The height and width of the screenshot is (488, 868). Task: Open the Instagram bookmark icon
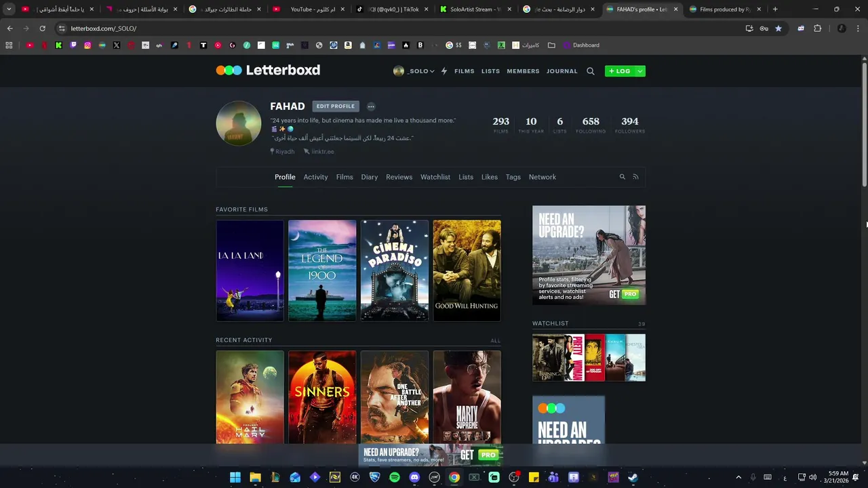point(87,45)
